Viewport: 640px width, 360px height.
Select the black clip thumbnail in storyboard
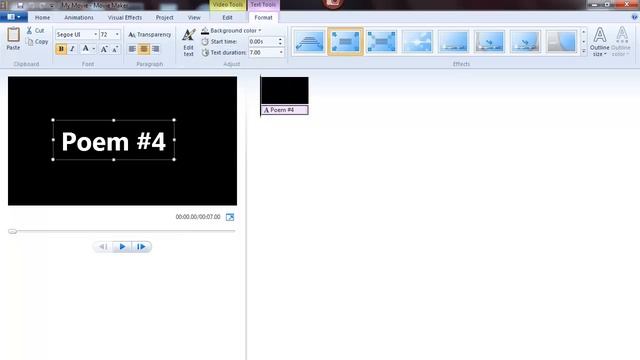click(x=284, y=91)
